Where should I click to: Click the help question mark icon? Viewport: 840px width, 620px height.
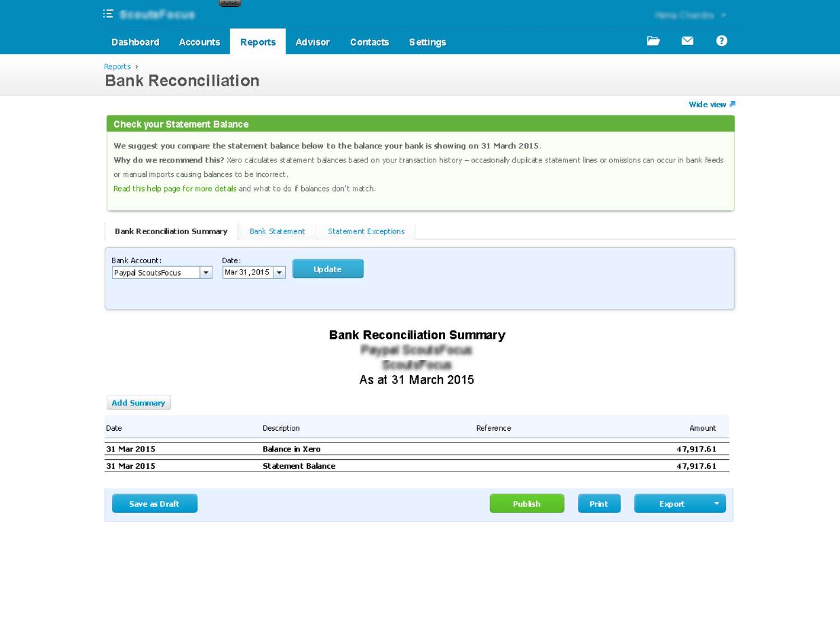721,40
